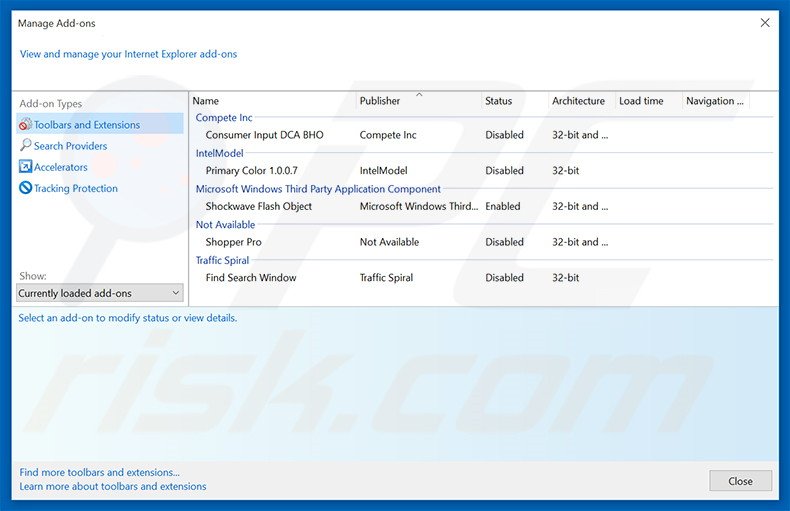Screen dimensions: 790x511
Task: Select the Shopper Pro add-on
Action: click(233, 242)
